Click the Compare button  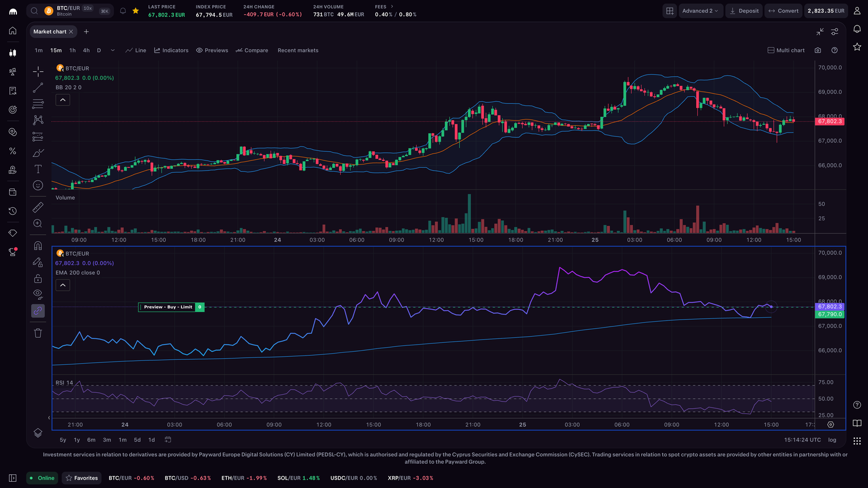point(252,50)
